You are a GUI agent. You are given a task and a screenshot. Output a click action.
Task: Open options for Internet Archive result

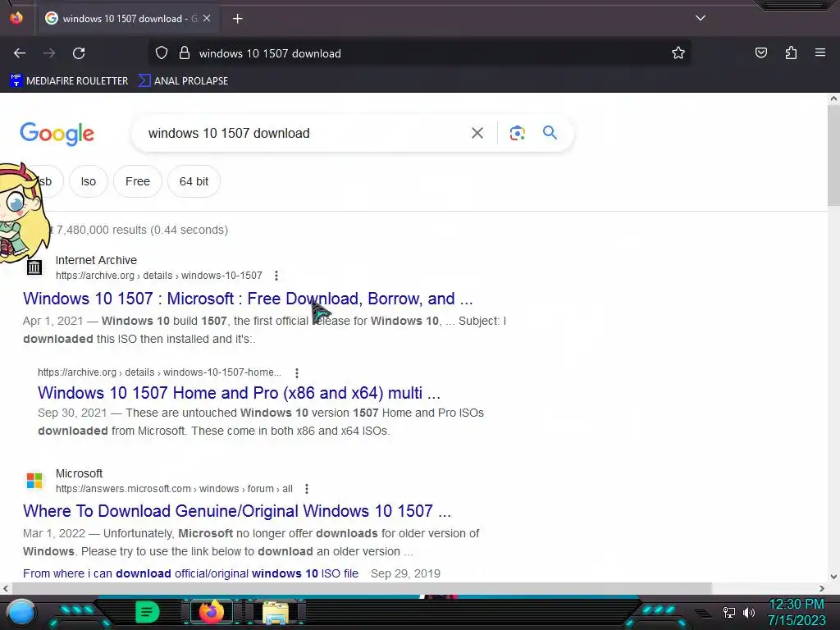pyautogui.click(x=276, y=276)
